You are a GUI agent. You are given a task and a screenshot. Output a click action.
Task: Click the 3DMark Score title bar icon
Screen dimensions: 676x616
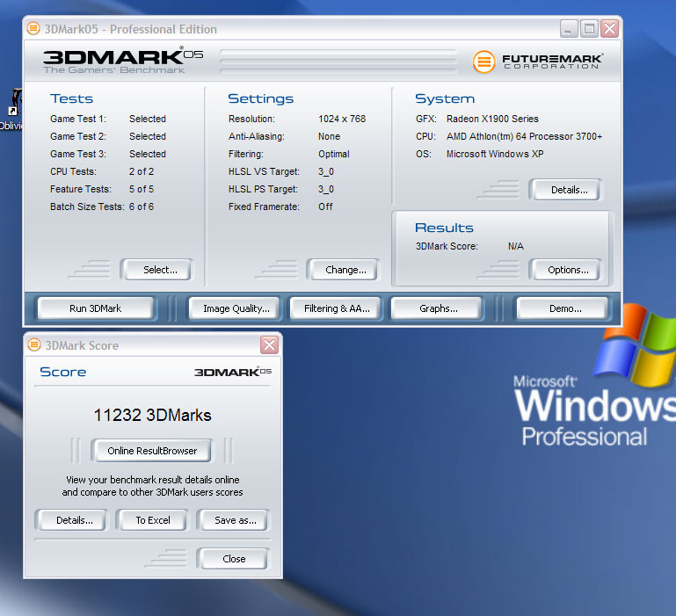34,344
